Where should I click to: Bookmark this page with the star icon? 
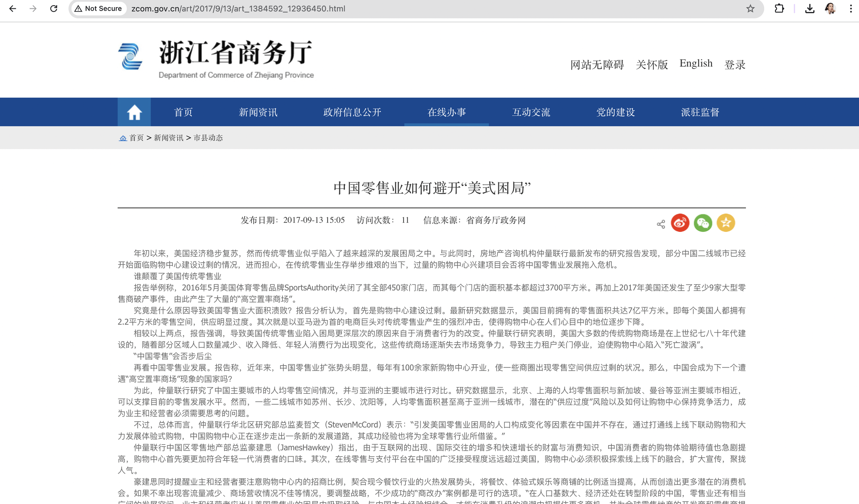pos(750,9)
